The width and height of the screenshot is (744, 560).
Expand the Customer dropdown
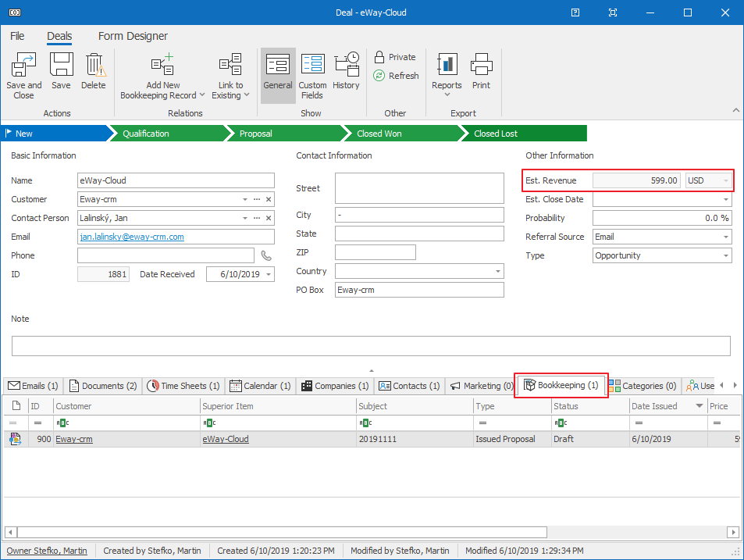click(x=245, y=199)
